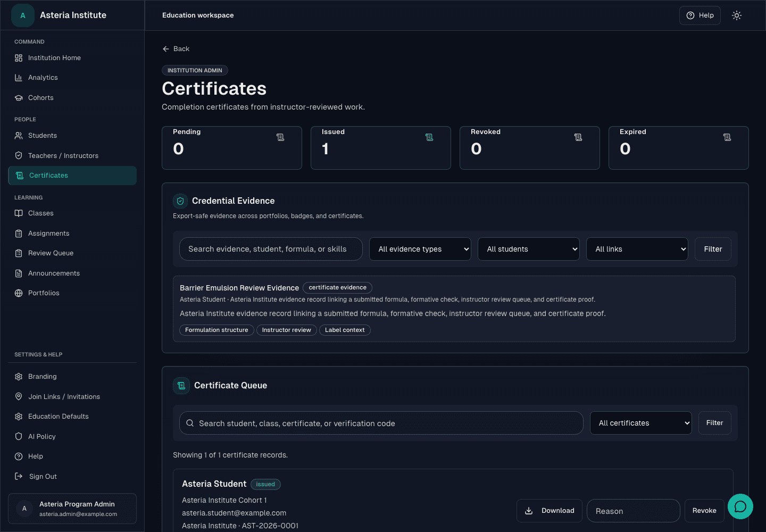Open the All certificates dropdown
This screenshot has height=532, width=766.
tap(641, 423)
